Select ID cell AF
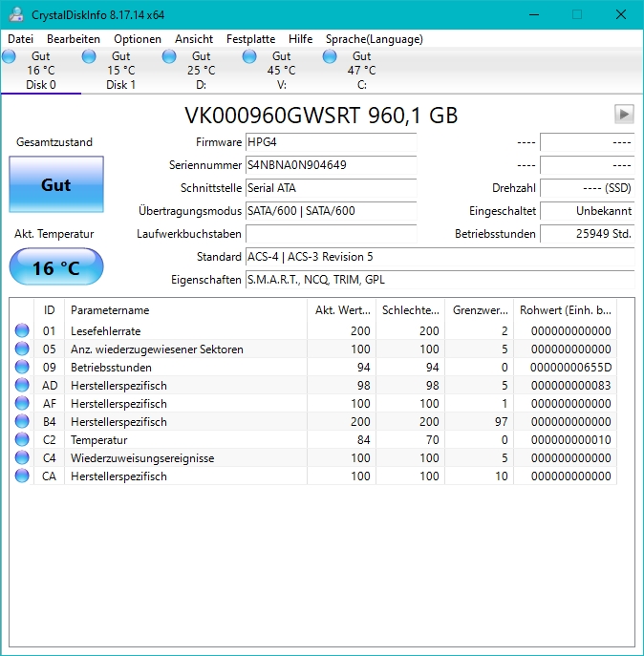644x656 pixels. coord(49,404)
